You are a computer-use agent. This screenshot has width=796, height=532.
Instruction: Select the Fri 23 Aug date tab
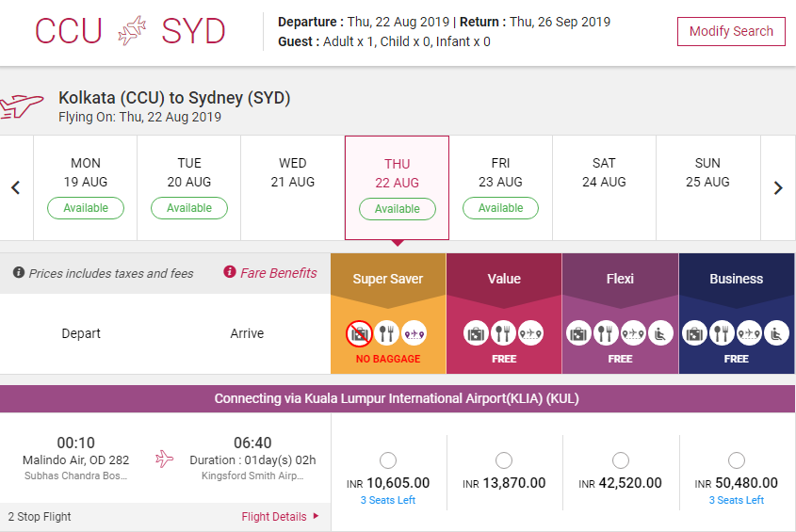[500, 187]
